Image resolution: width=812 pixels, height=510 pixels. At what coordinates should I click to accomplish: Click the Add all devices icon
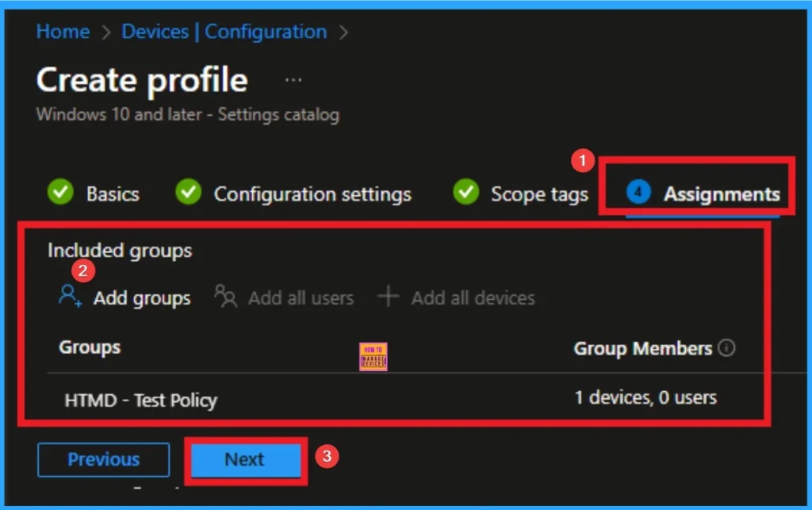pos(389,297)
